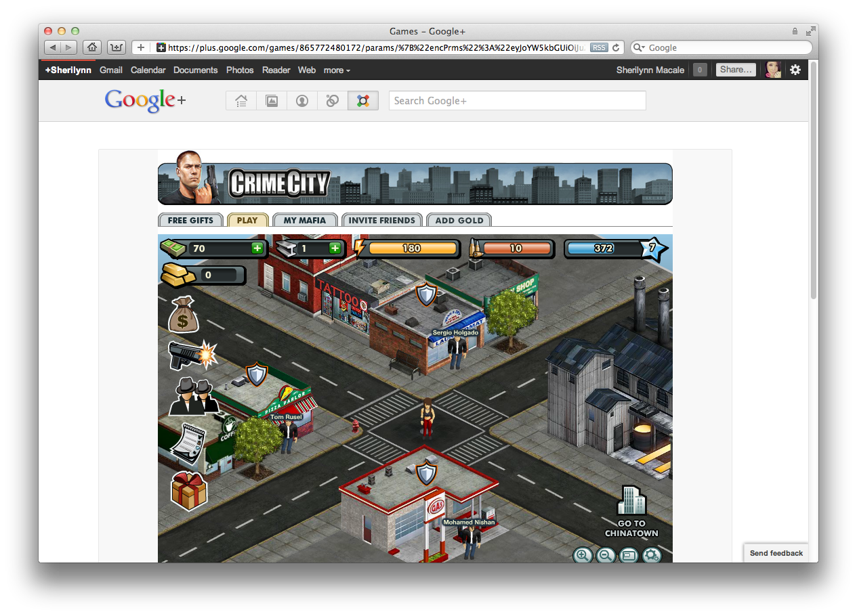Click the shield icon above the Laundromat
This screenshot has width=857, height=616.
[x=426, y=294]
